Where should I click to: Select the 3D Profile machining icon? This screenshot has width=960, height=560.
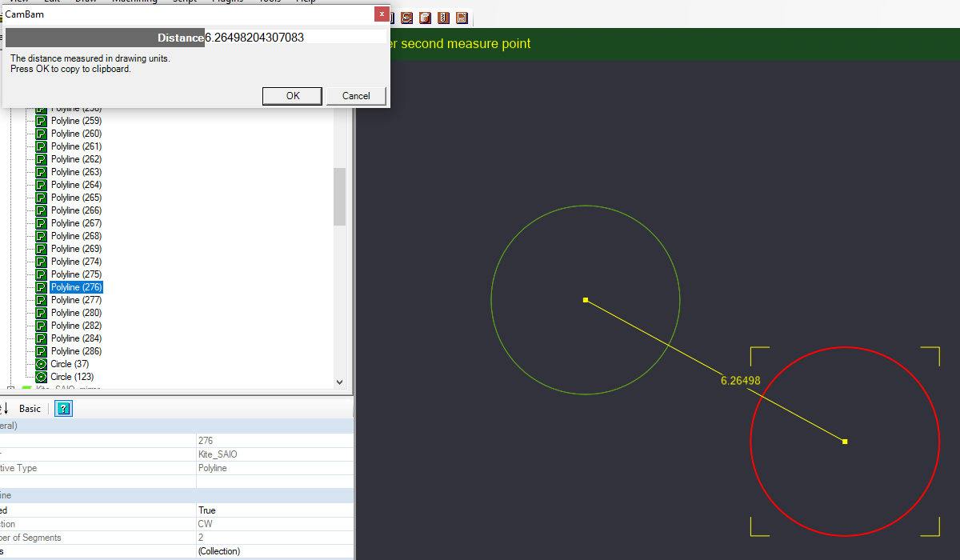pos(425,18)
